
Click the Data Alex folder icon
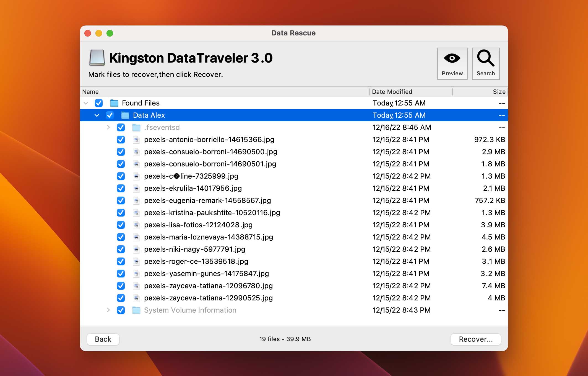tap(125, 115)
